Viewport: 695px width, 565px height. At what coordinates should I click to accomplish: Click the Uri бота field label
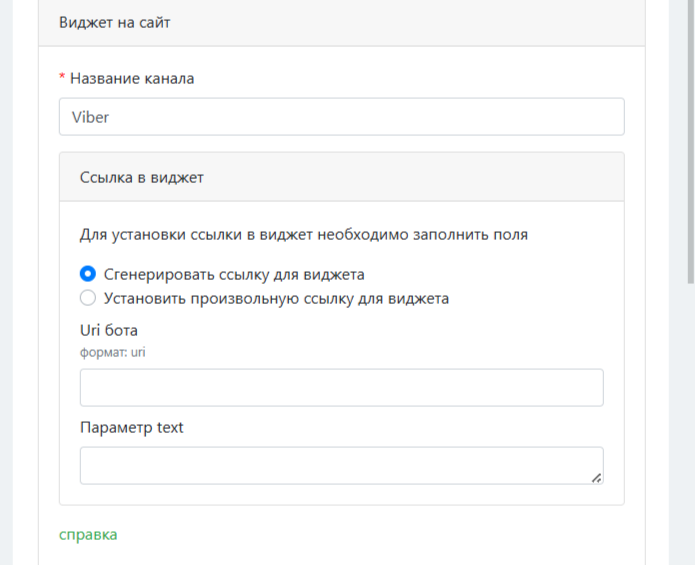(x=109, y=330)
